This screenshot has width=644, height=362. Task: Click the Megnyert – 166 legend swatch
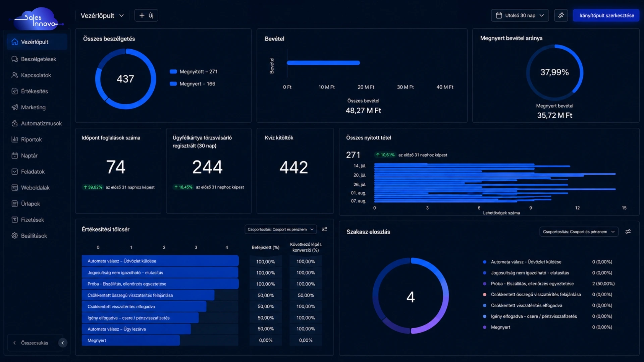point(173,84)
